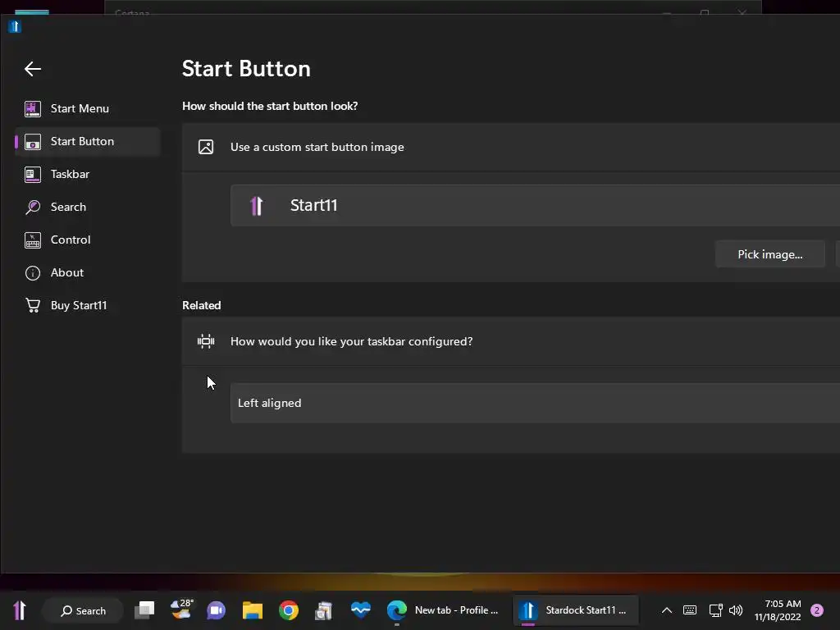The image size is (840, 630).
Task: Click the Taskbar sidebar icon
Action: pyautogui.click(x=33, y=175)
